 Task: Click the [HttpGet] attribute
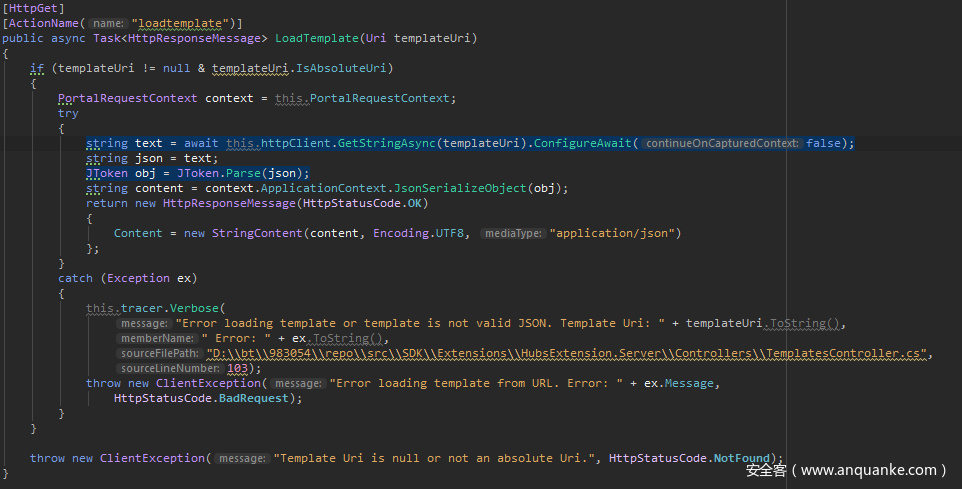click(33, 8)
